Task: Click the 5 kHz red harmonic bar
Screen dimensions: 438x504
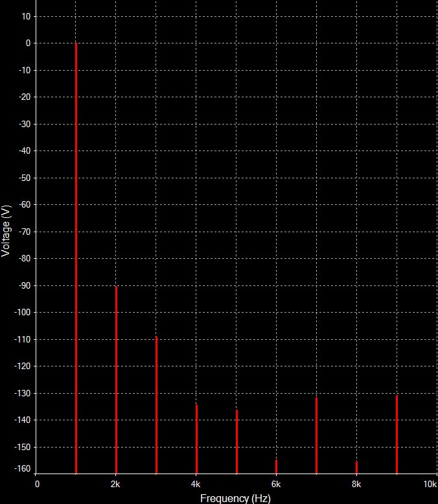Action: coord(236,442)
